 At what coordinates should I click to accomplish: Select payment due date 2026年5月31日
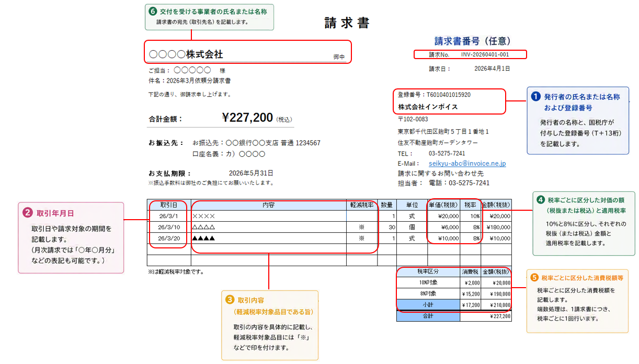[251, 173]
